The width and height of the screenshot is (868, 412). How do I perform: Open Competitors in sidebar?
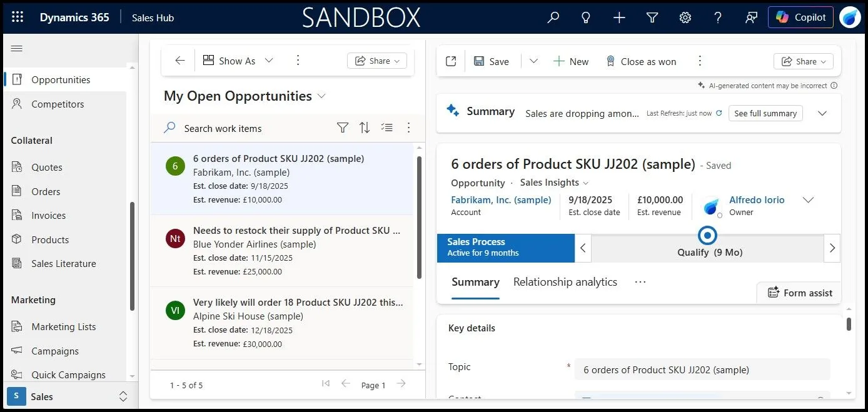[65, 104]
